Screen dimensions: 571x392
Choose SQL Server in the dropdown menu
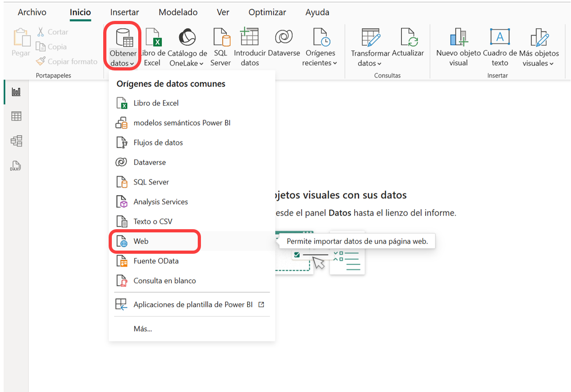pos(192,182)
